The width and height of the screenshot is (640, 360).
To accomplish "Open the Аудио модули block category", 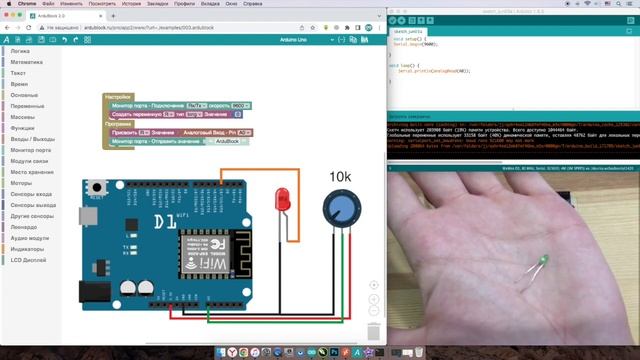I will pos(30,238).
